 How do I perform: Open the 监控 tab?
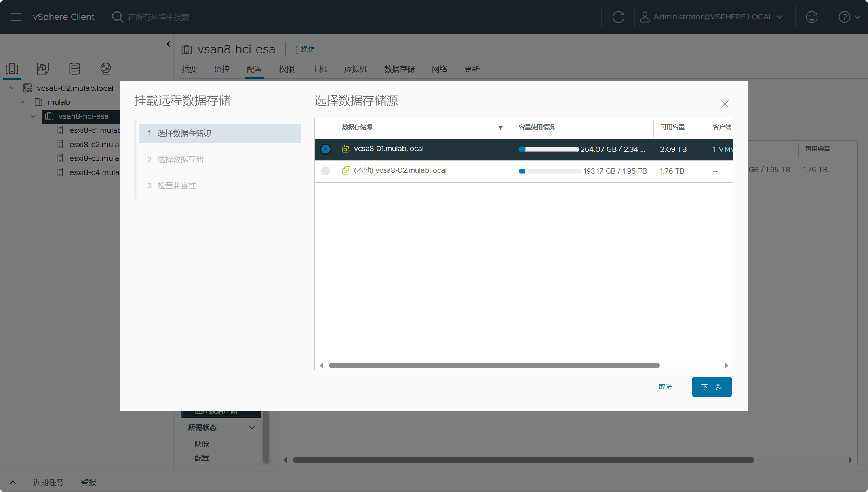point(222,69)
